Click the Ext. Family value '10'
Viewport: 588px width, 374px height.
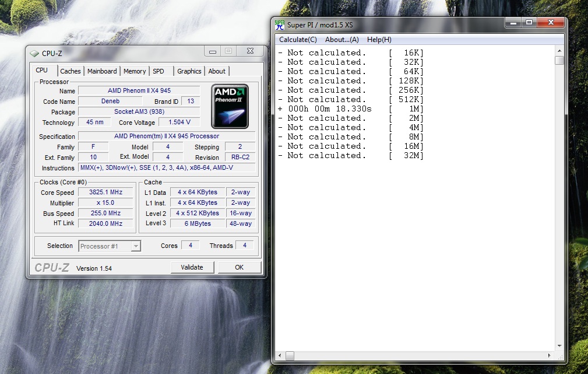coord(93,157)
